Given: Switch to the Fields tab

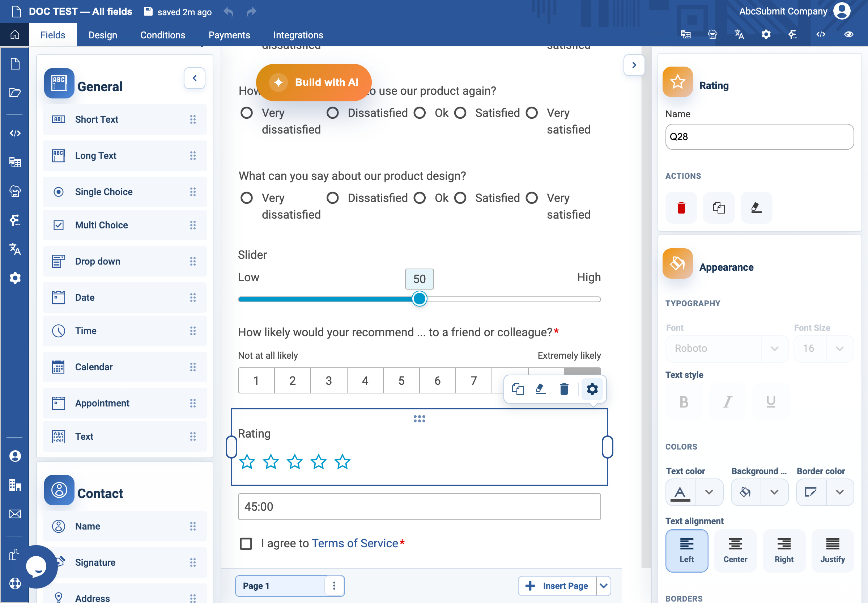Looking at the screenshot, I should (x=53, y=35).
